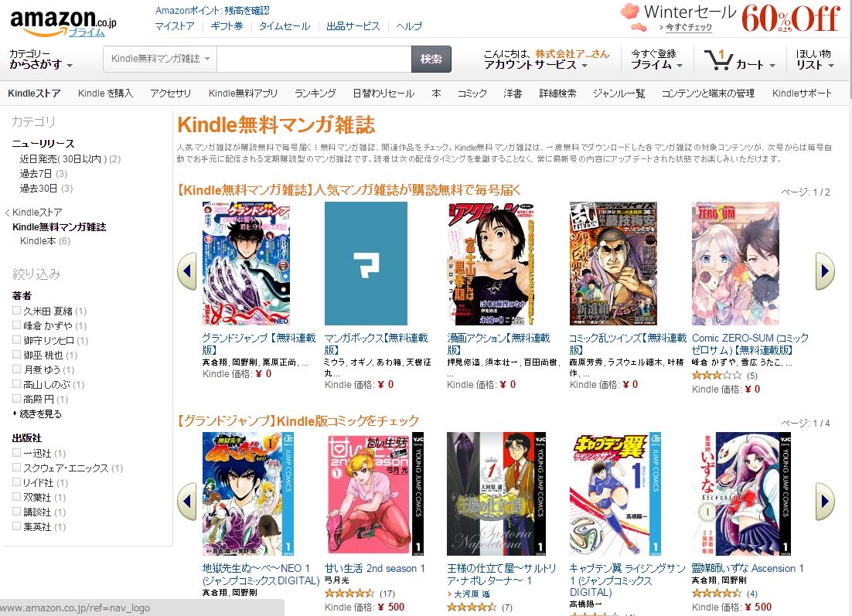852x616 pixels.
Task: Click the left carousel arrow of the グランドジャンプ row
Action: tap(187, 501)
